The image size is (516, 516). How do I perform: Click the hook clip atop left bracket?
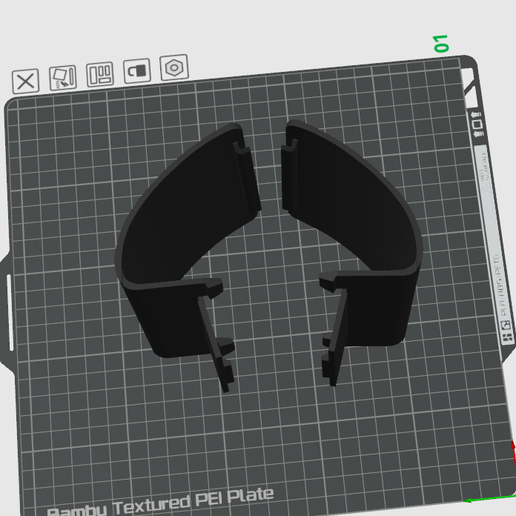coord(241,148)
